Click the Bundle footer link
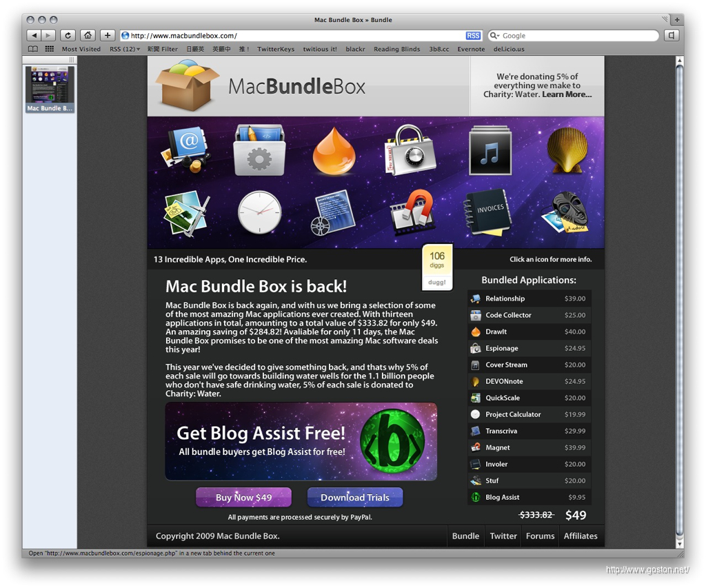 tap(465, 536)
